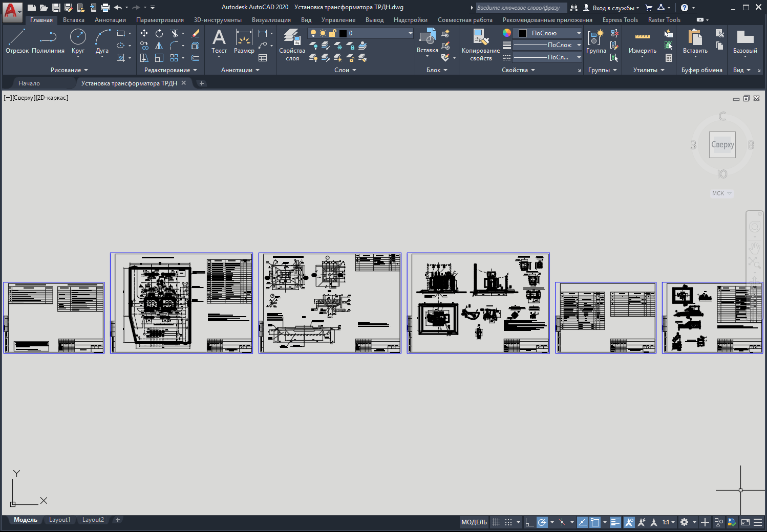Switch to the Layout1 tab
The height and width of the screenshot is (532, 767).
[59, 520]
